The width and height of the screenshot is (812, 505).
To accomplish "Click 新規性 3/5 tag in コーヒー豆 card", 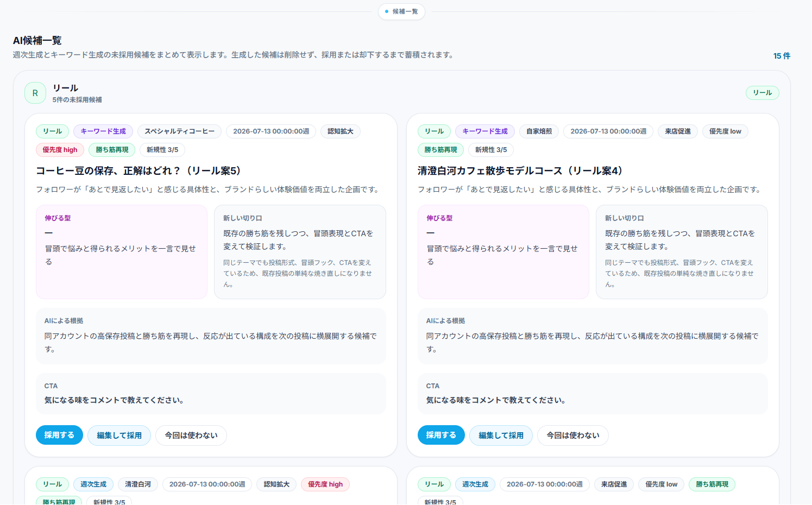I will pos(162,150).
